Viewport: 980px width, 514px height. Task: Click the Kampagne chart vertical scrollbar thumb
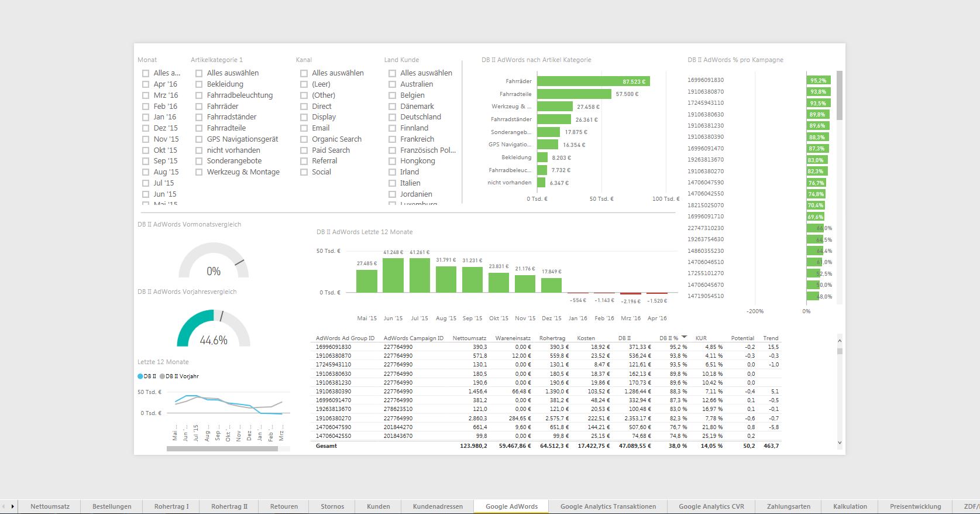pos(840,95)
